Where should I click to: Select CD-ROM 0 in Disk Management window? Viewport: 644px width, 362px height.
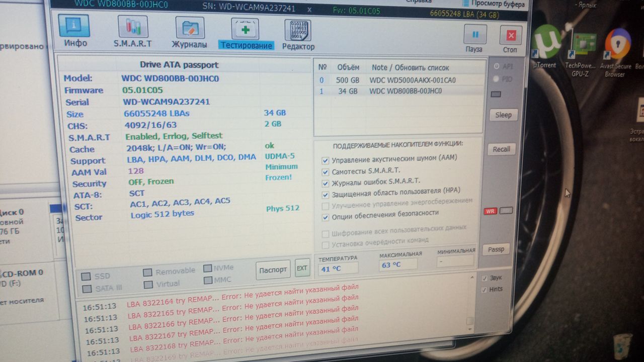22,273
